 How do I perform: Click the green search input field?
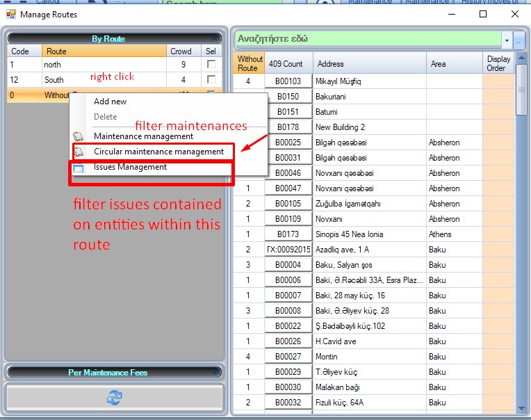[367, 39]
